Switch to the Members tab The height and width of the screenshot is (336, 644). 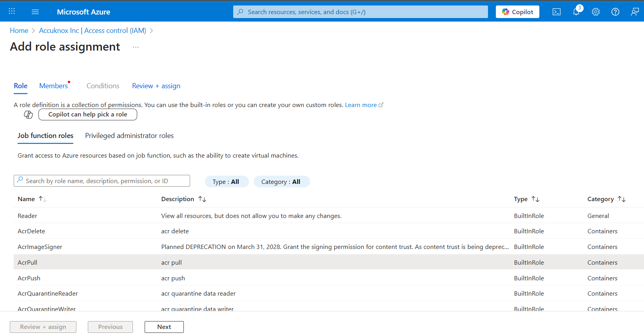54,86
